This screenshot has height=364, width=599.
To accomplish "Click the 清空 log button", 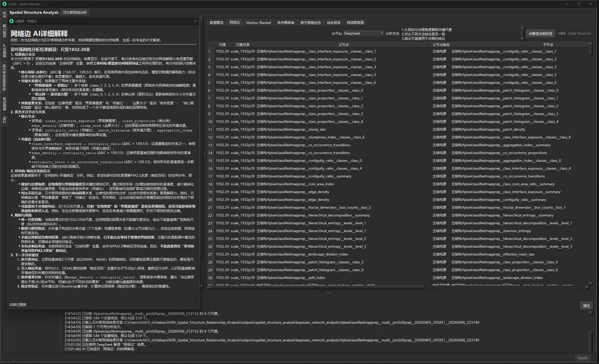I will point(586,306).
